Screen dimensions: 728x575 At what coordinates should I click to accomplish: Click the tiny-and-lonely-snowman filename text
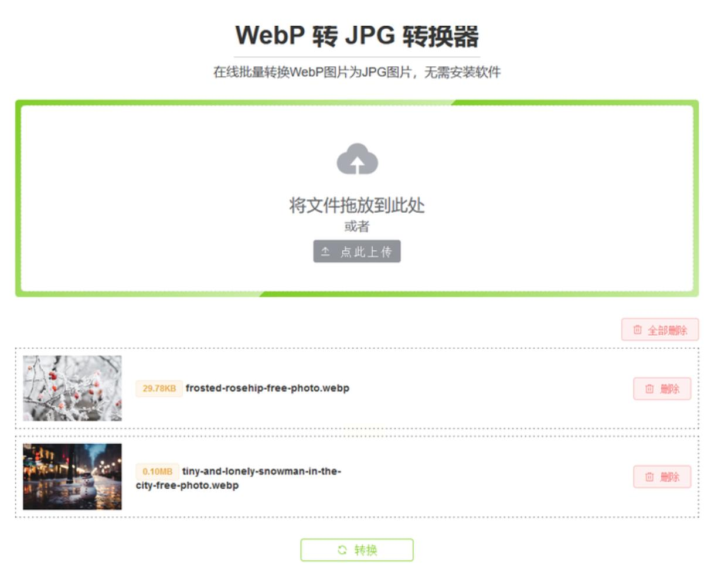[239, 478]
